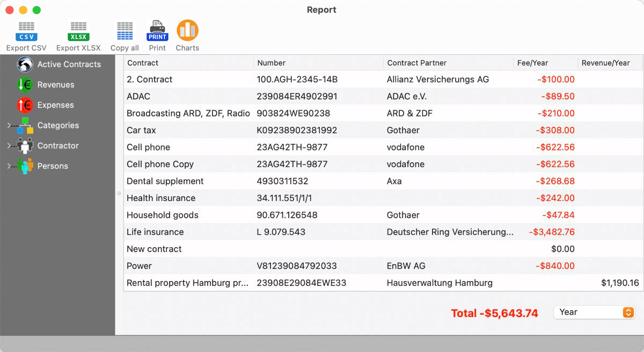Select Persons label in sidebar

(53, 166)
